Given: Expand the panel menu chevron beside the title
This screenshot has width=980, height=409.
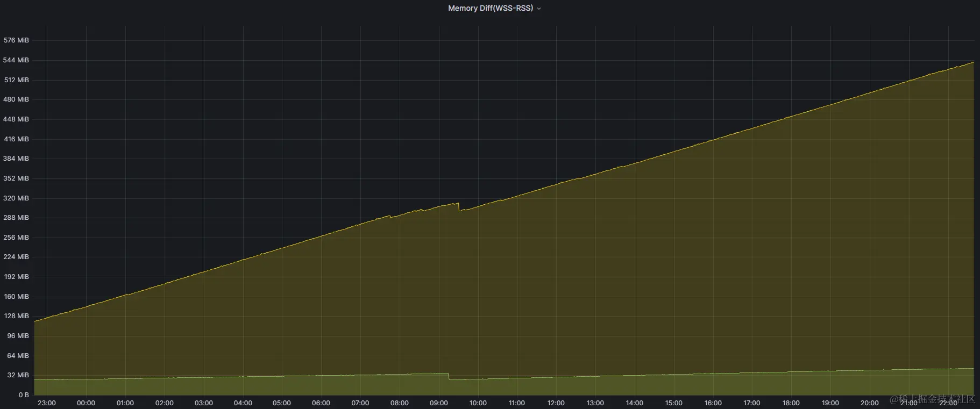Looking at the screenshot, I should [539, 9].
